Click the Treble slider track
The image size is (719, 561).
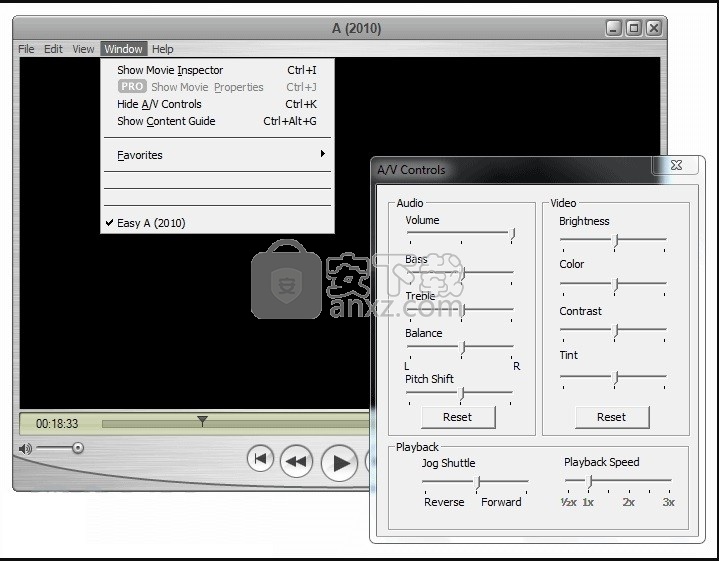click(460, 309)
